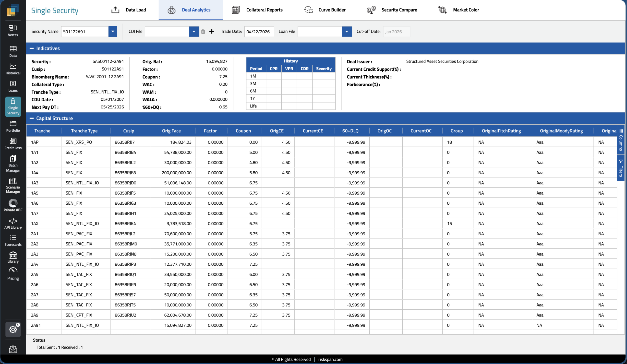Open the riskspan.com footer link

click(x=330, y=359)
